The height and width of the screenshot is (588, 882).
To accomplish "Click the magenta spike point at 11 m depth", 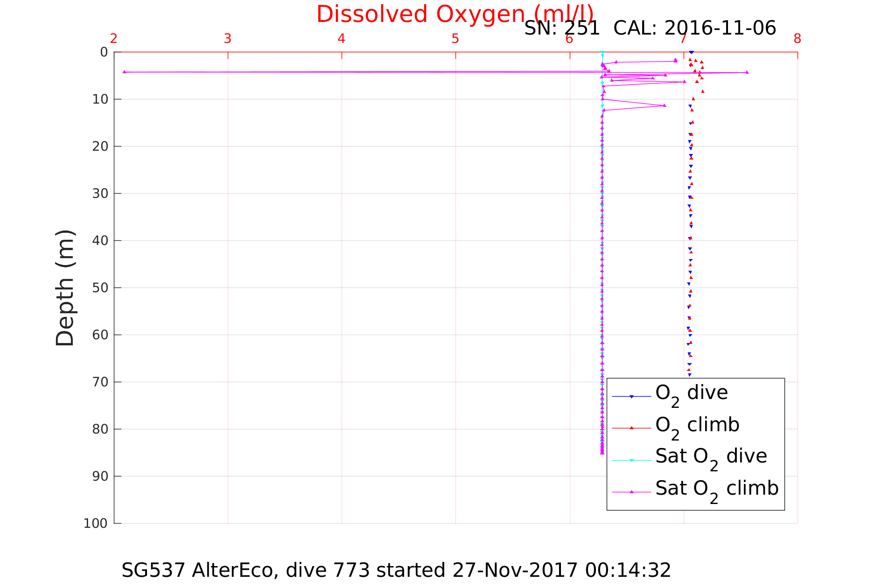I will pyautogui.click(x=665, y=105).
